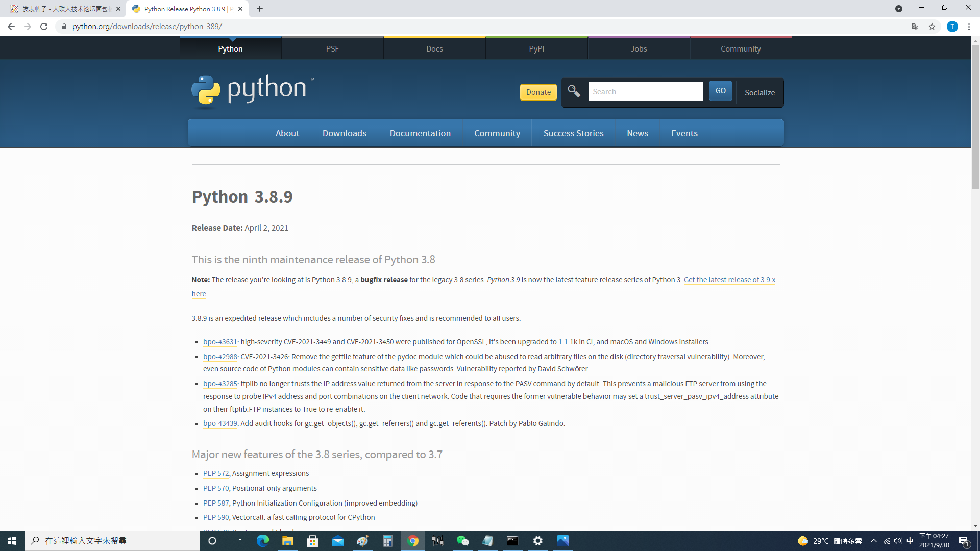Open the Chrome profile avatar
Viewport: 980px width, 551px height.
(952, 27)
